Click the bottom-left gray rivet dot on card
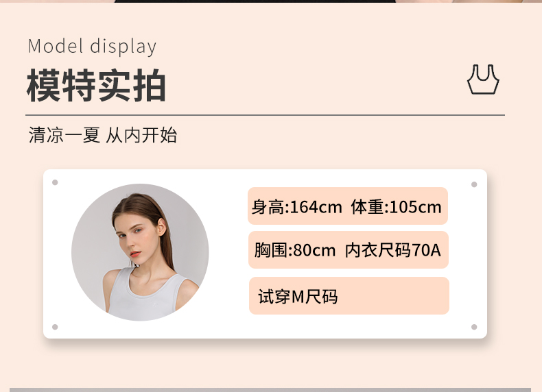The image size is (542, 392). 55,327
